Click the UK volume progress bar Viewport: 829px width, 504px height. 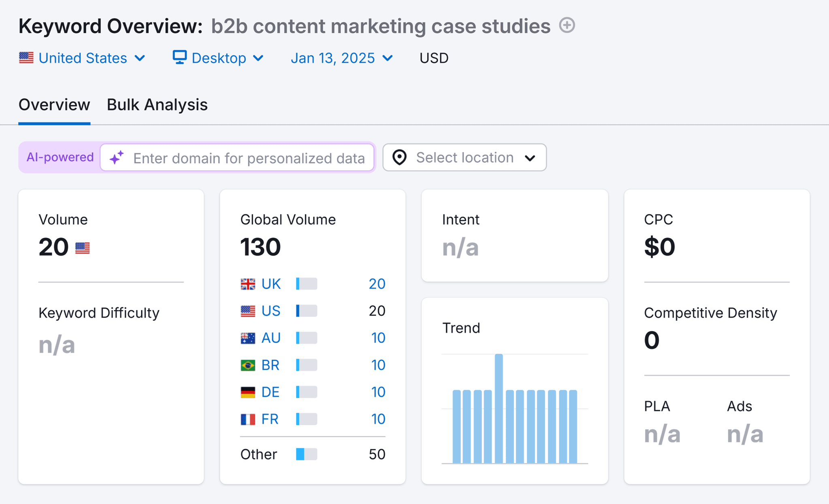point(306,284)
